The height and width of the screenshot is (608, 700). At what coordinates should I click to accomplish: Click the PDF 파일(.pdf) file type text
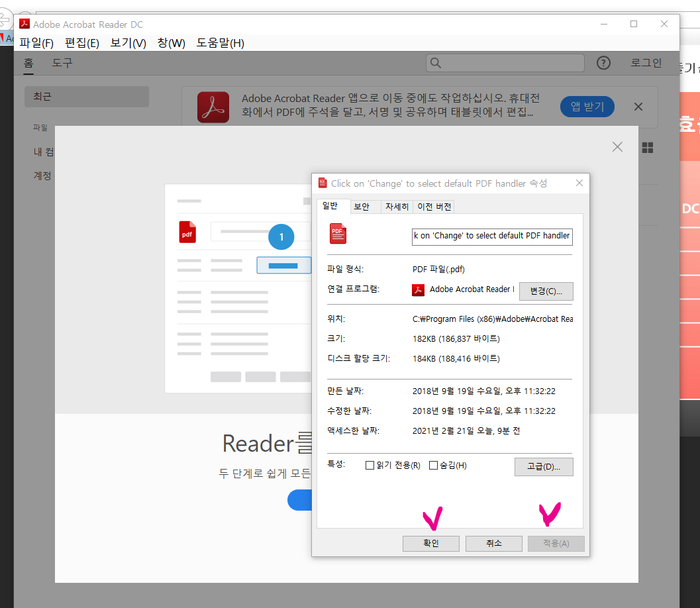438,269
